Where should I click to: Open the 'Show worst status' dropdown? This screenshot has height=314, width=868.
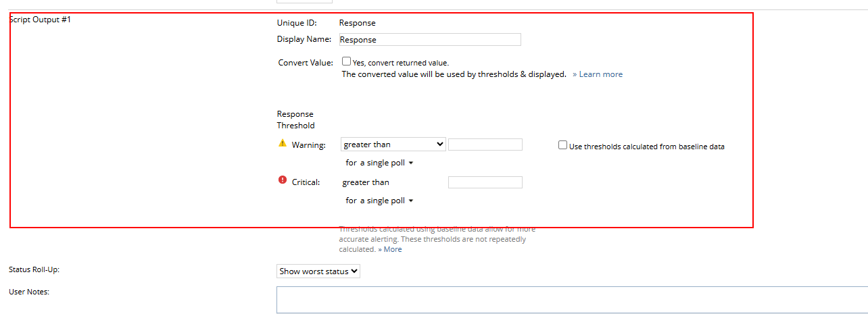pos(318,271)
